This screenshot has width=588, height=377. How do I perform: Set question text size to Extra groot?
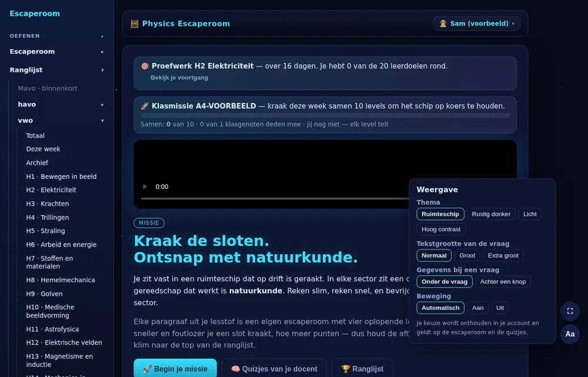pos(503,255)
